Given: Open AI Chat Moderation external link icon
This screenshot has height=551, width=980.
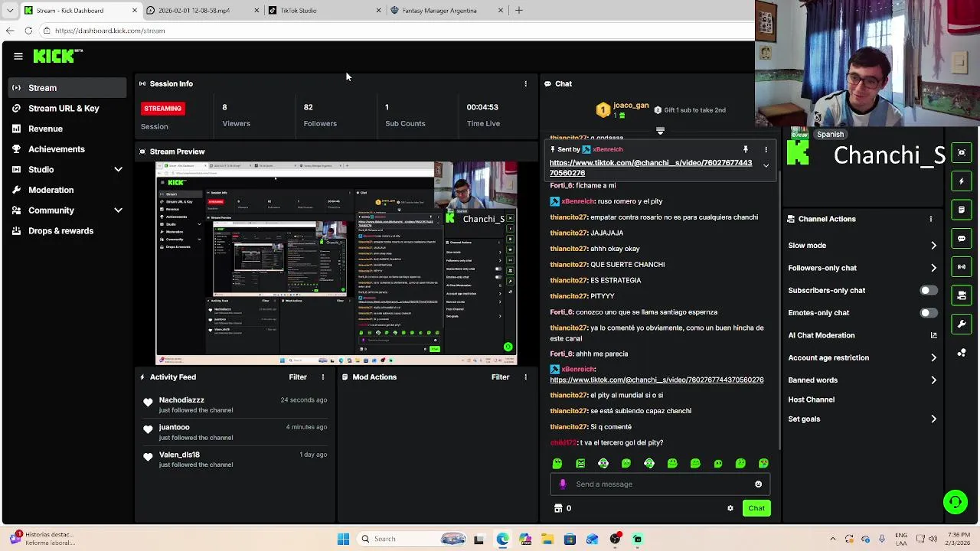Looking at the screenshot, I should point(933,335).
